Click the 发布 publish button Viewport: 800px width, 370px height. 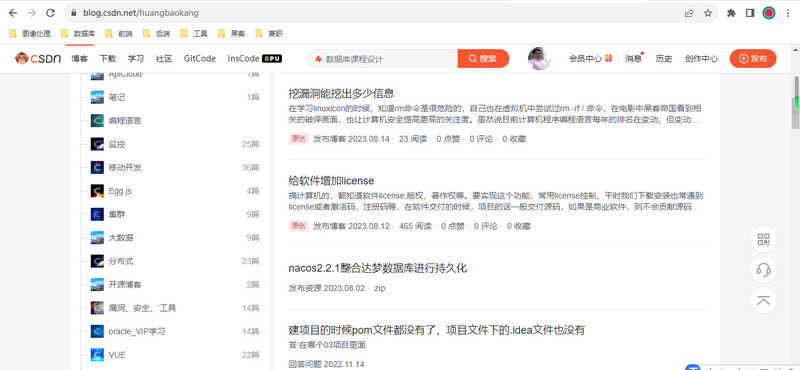pos(753,59)
